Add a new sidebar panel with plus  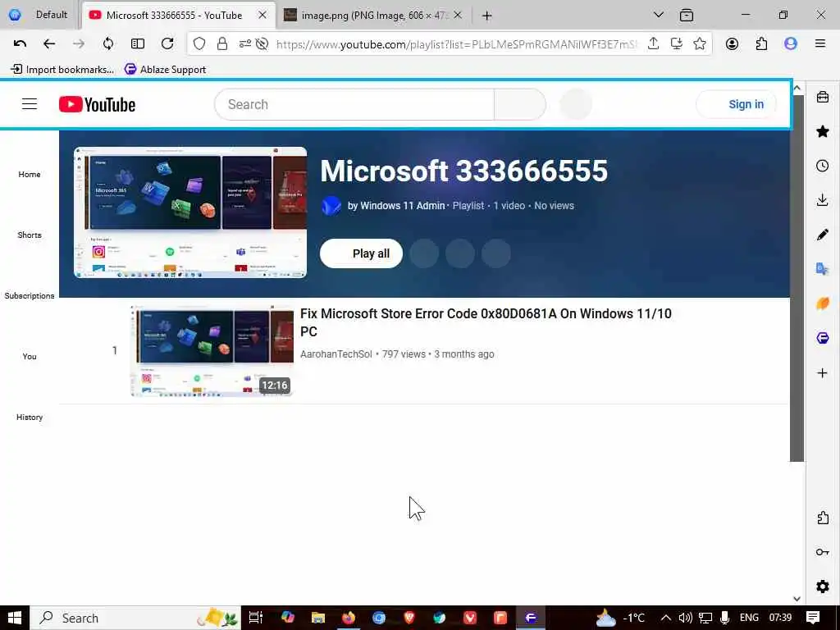tap(822, 373)
